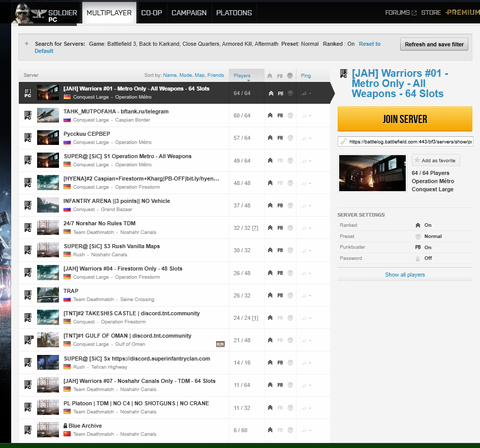This screenshot has height=448, width=480.
Task: Click the Password Off lock icon
Action: tap(418, 258)
